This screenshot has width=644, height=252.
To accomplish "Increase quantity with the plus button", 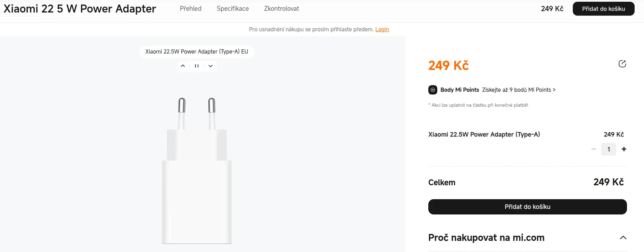I will coord(624,149).
